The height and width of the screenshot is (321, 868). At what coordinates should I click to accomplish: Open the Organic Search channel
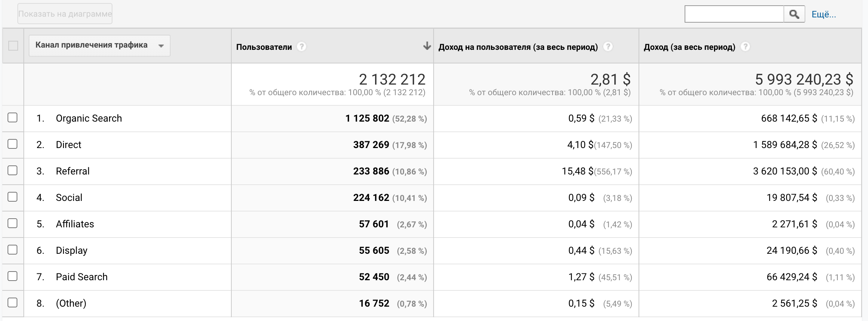click(x=89, y=118)
